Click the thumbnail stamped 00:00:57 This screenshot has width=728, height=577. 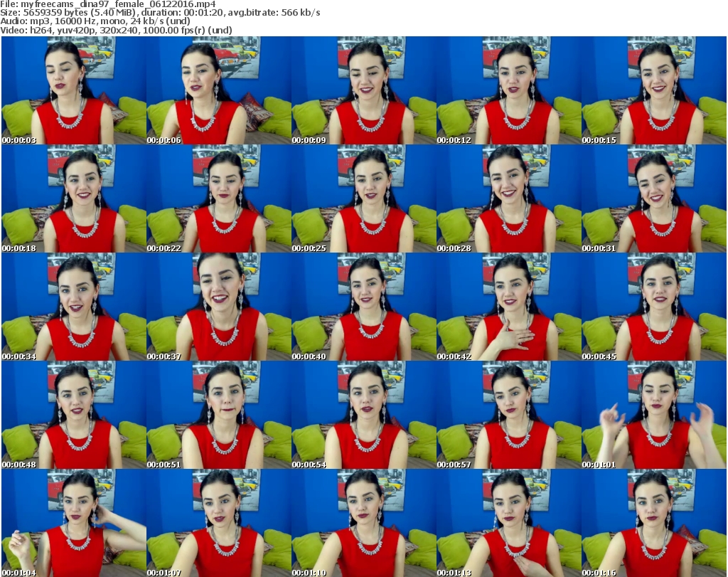pos(508,415)
